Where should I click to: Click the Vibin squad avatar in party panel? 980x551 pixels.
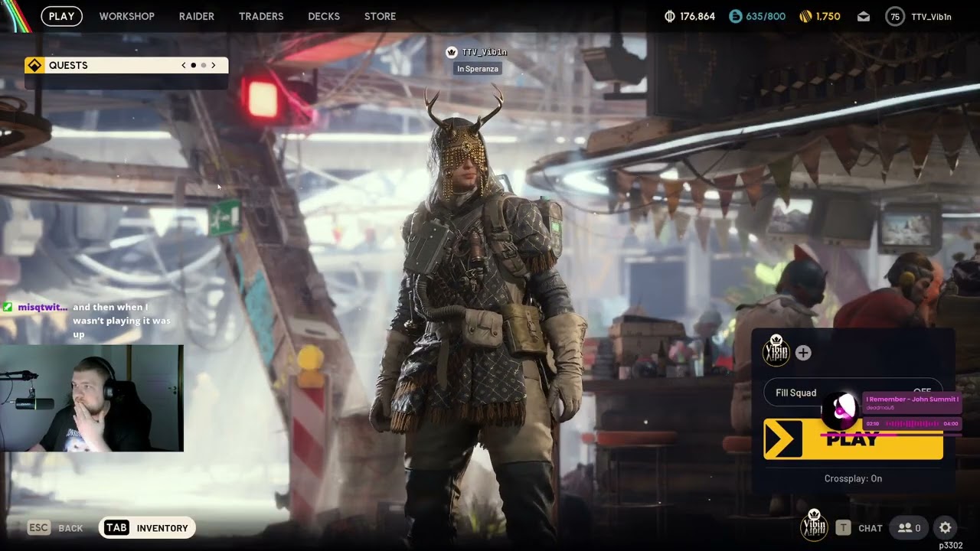coord(776,351)
